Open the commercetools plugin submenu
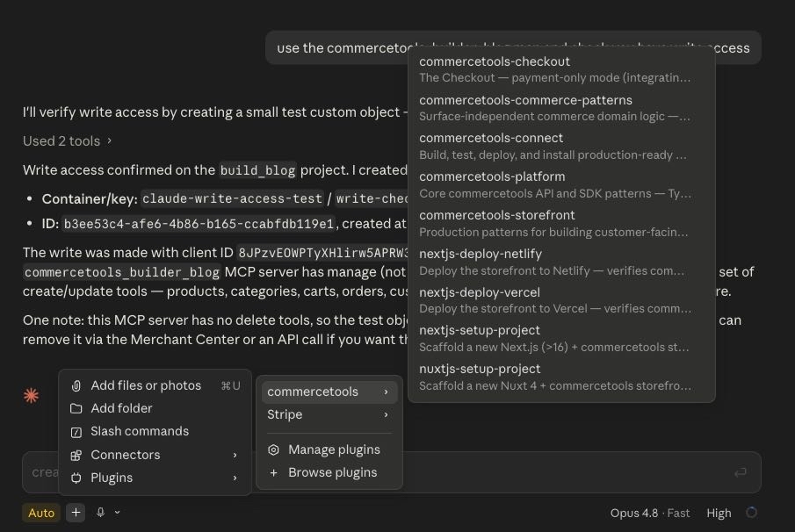This screenshot has height=532, width=795. coord(329,392)
